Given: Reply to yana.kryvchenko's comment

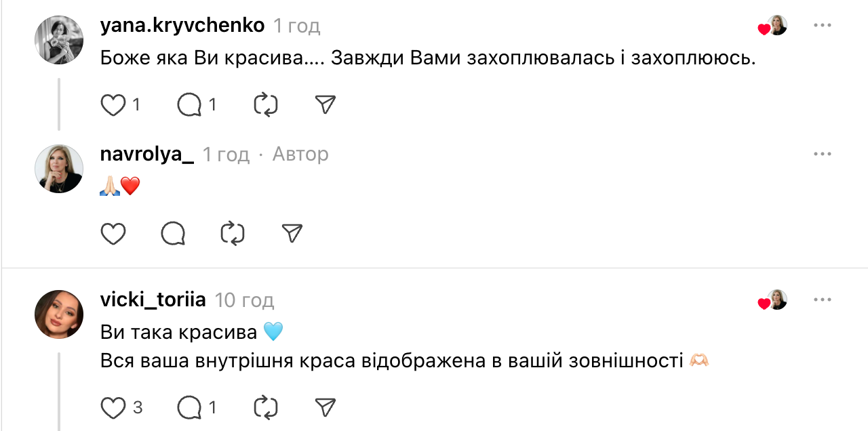Looking at the screenshot, I should pos(189,105).
